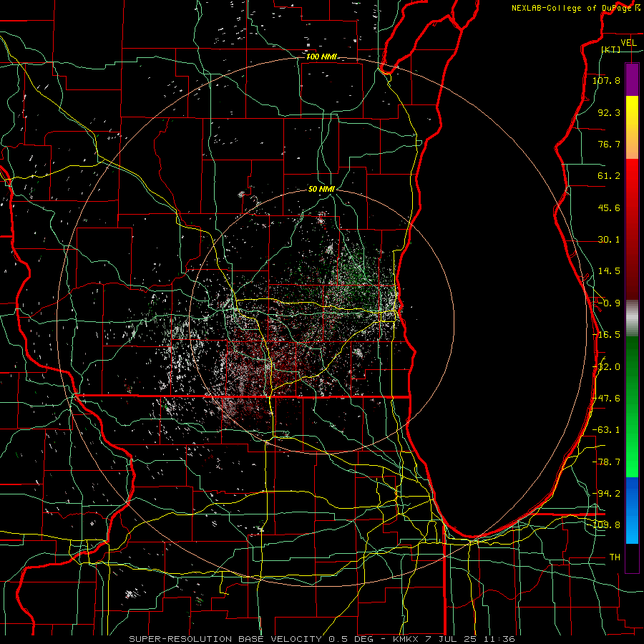Click the 76.7 velocity scale value
This screenshot has width=644, height=644.
click(x=609, y=144)
